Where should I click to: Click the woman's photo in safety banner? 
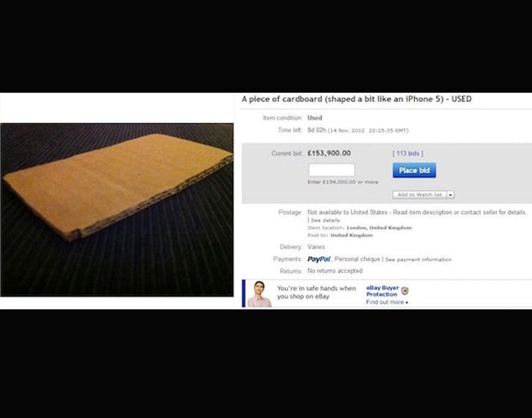tap(259, 294)
